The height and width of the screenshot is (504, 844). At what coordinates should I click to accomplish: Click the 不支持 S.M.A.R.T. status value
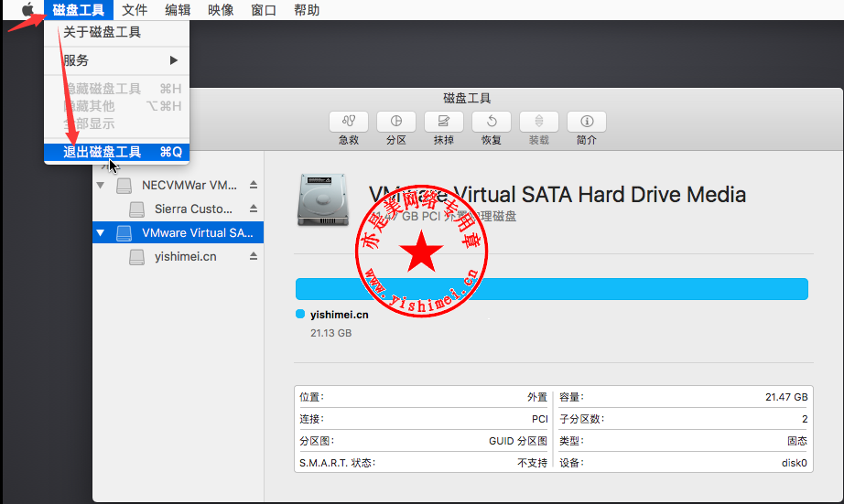pyautogui.click(x=533, y=463)
